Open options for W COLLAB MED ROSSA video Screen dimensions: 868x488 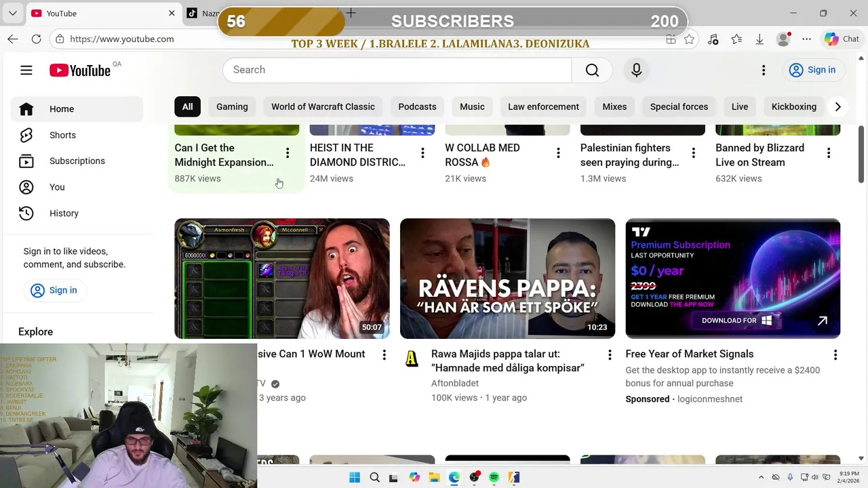point(558,154)
